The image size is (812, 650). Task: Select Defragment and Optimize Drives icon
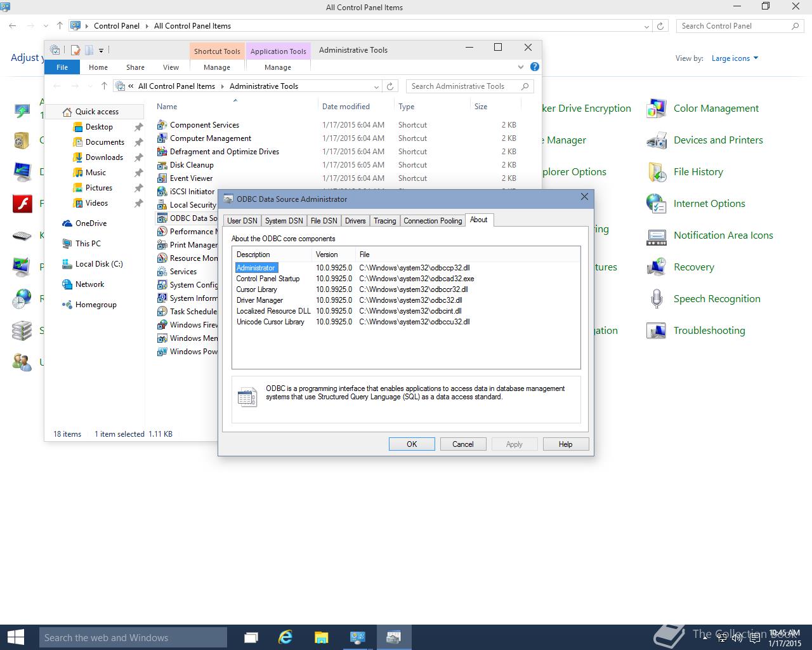(x=162, y=152)
